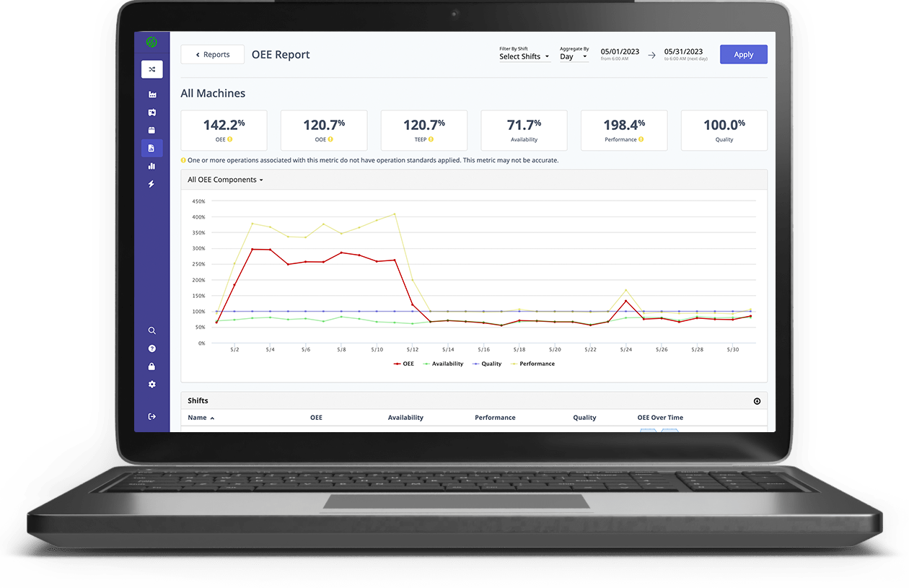Open the All OEE Components selector

pyautogui.click(x=224, y=179)
